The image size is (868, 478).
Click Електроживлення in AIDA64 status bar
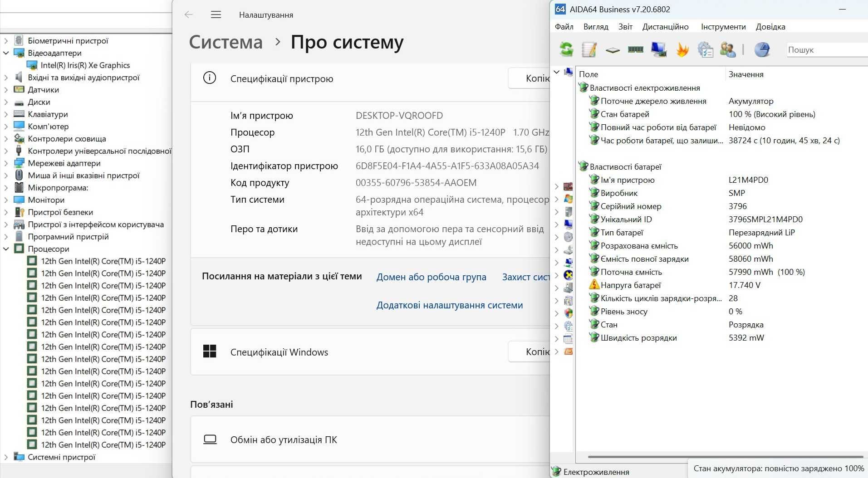(x=596, y=472)
